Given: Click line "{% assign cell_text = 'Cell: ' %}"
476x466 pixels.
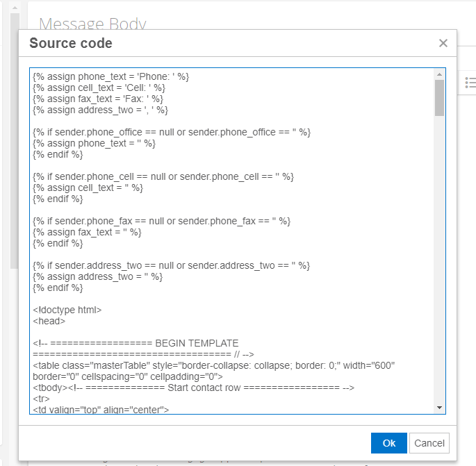Looking at the screenshot, I should coord(99,88).
